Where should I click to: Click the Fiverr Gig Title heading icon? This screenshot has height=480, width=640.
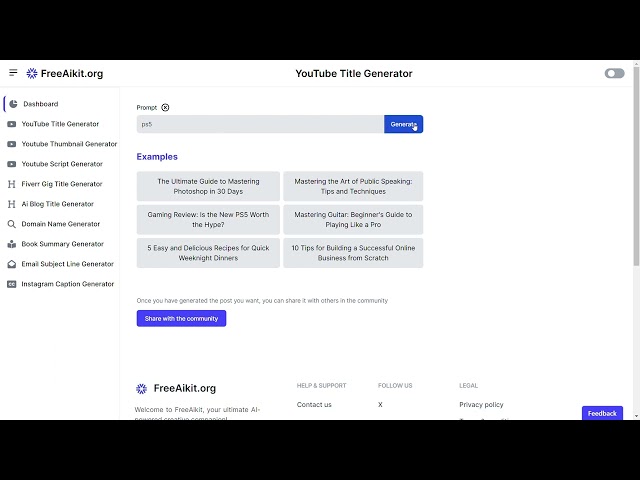click(x=11, y=184)
